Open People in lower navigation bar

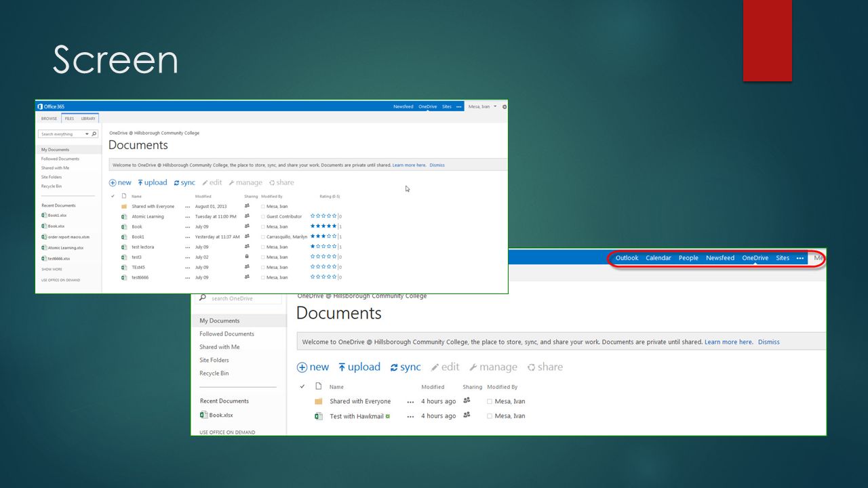click(688, 258)
